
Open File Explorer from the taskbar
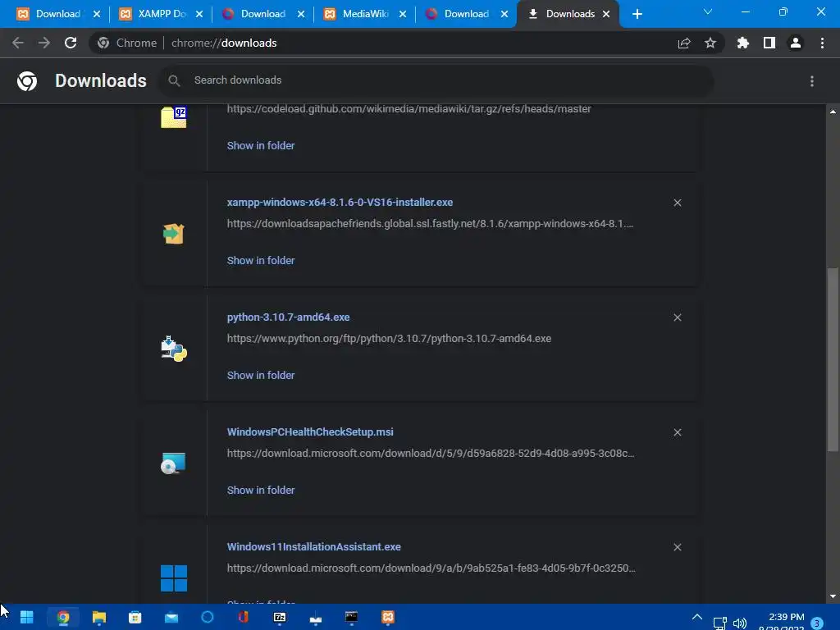[99, 617]
